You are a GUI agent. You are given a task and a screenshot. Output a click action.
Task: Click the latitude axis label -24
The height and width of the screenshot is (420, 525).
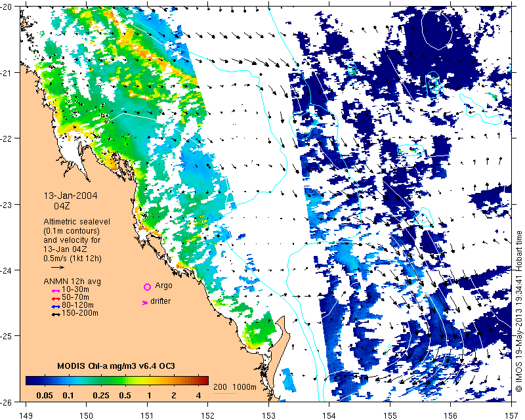(x=6, y=270)
